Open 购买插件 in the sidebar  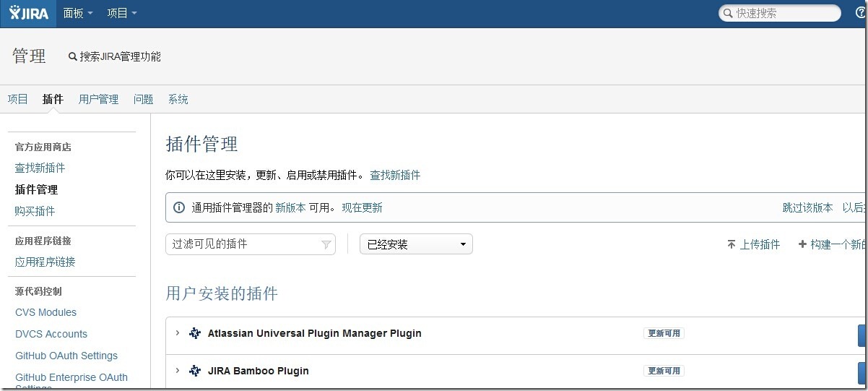pos(35,211)
